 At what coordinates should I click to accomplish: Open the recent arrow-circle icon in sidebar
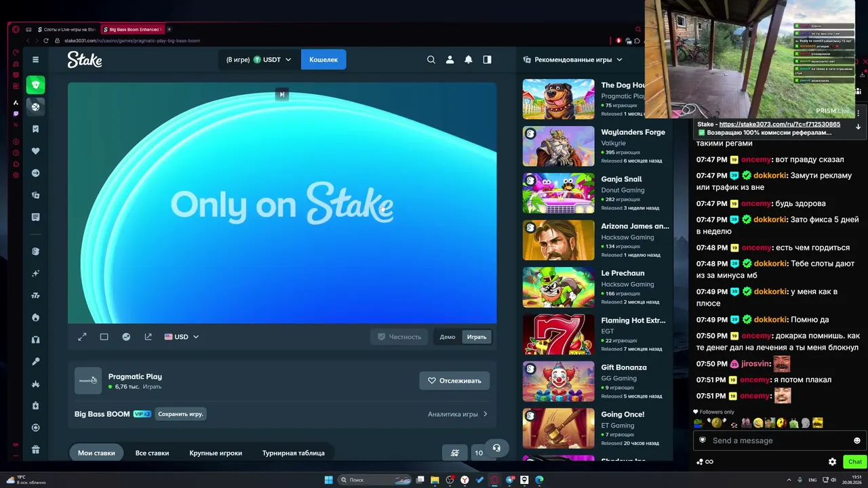click(36, 173)
